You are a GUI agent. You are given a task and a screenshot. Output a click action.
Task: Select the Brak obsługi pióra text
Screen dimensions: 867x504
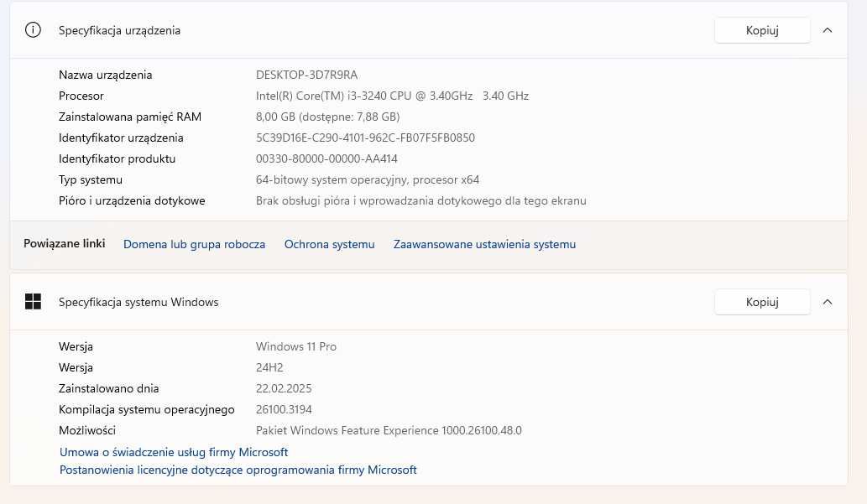420,200
